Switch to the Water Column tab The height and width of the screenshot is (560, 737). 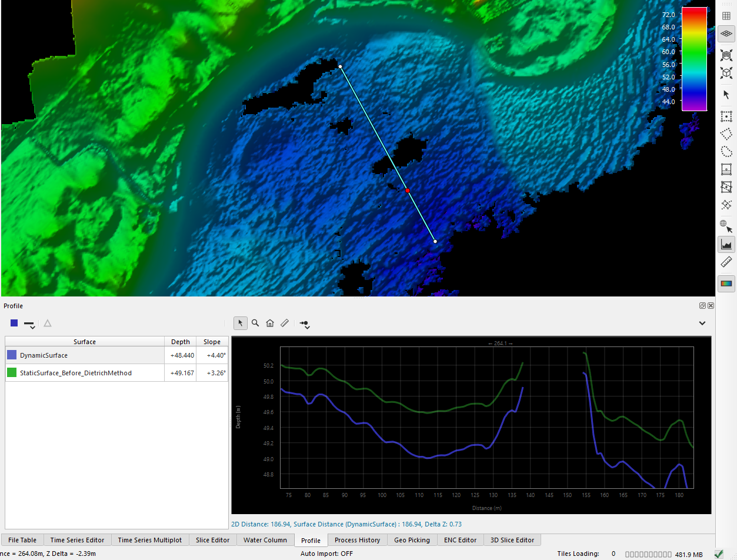pyautogui.click(x=265, y=540)
